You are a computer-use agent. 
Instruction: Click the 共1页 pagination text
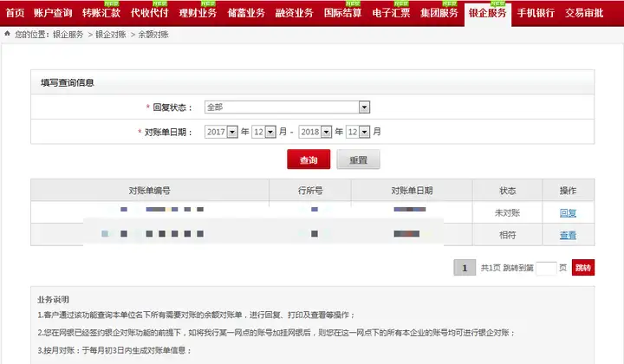pyautogui.click(x=491, y=268)
